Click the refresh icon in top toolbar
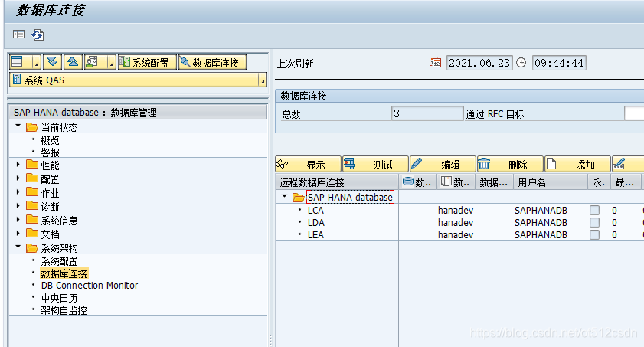644x347 pixels. click(x=38, y=35)
